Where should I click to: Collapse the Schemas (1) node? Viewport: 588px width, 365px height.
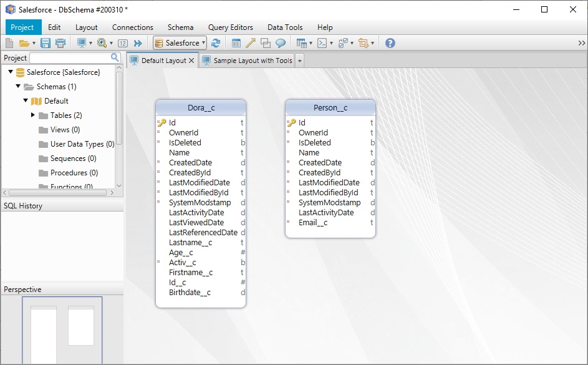click(x=18, y=86)
